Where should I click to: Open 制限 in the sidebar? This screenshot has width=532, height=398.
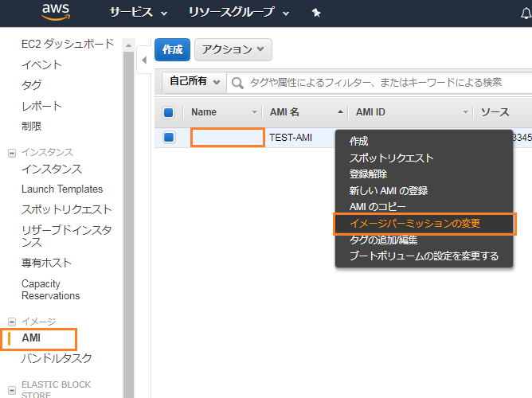click(32, 126)
